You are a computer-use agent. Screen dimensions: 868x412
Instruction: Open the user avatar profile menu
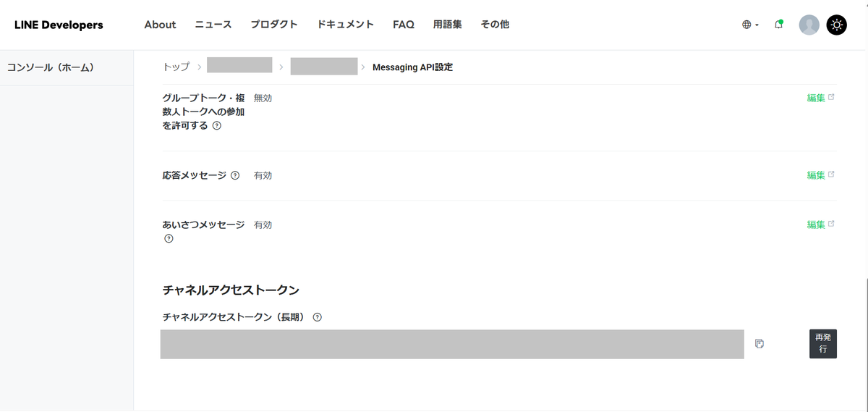coord(809,25)
